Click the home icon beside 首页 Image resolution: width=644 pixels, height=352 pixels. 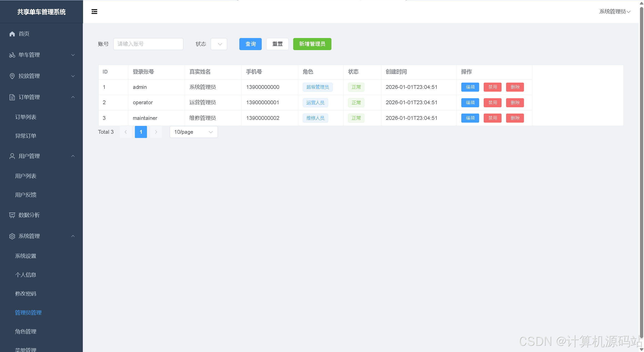12,34
